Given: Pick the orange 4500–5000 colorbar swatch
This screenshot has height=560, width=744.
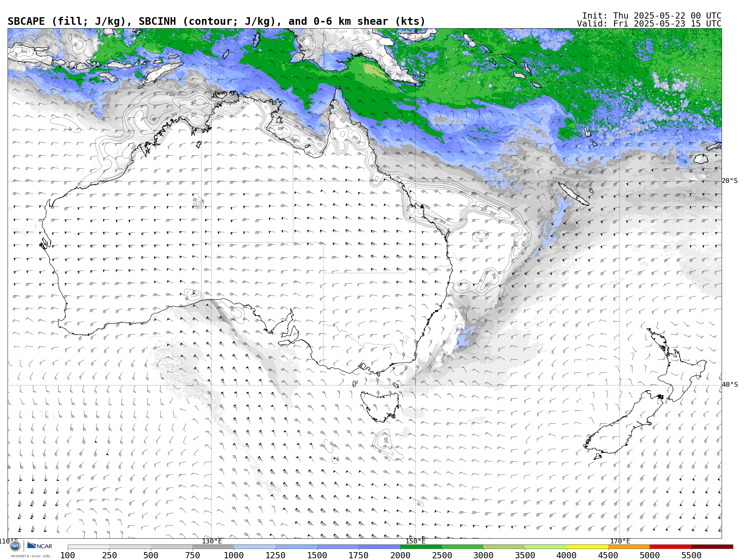Looking at the screenshot, I should (x=629, y=547).
